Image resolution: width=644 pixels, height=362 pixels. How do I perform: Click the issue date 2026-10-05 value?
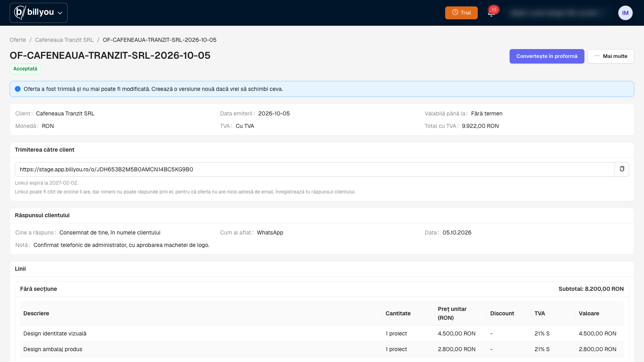point(274,113)
